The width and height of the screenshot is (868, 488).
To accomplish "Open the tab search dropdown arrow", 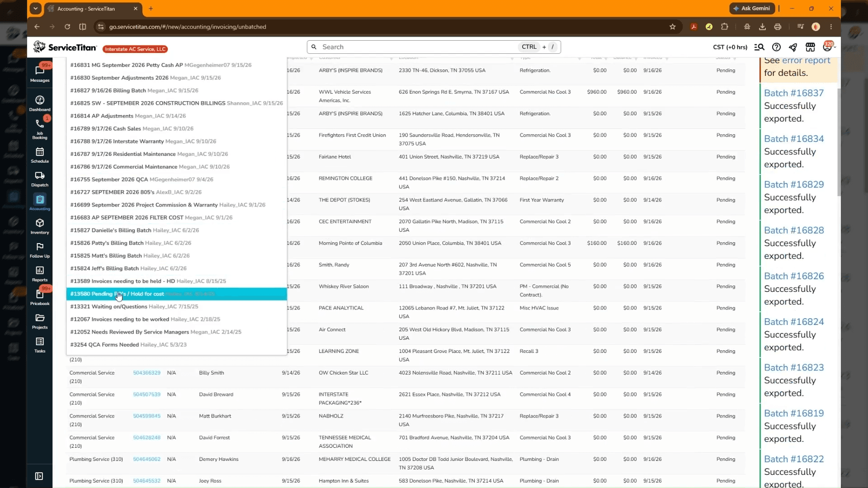I will point(35,8).
